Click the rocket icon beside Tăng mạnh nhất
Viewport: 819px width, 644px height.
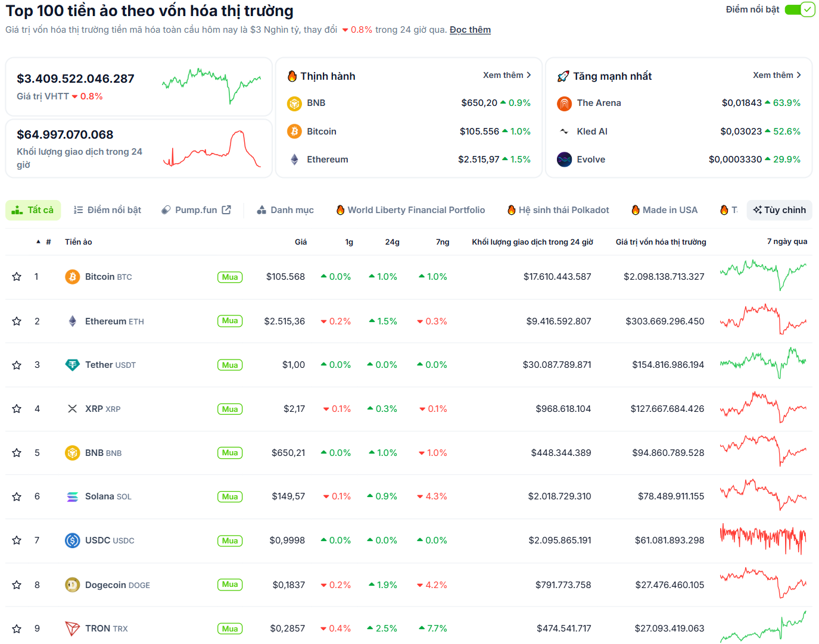click(563, 76)
